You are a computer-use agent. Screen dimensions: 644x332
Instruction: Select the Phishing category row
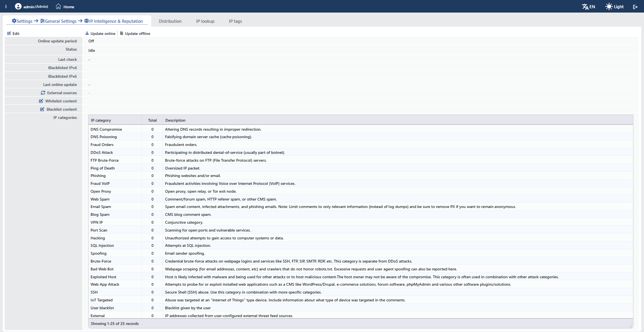point(361,175)
